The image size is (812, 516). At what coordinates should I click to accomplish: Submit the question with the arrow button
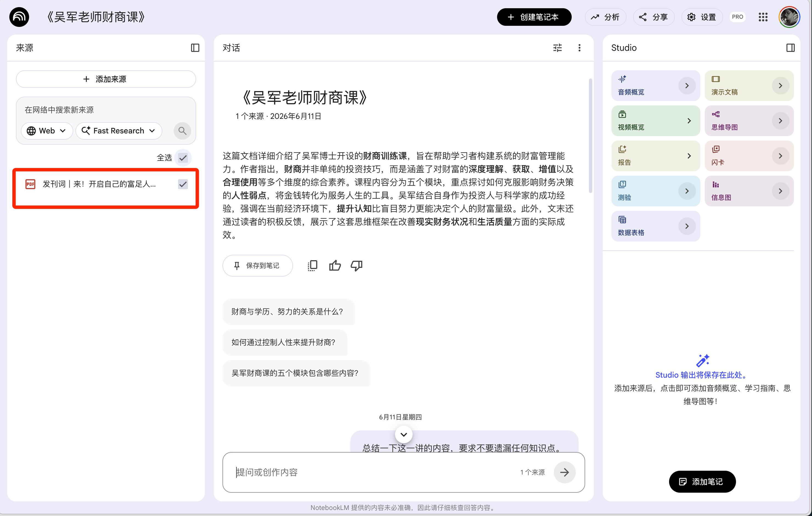(x=564, y=472)
